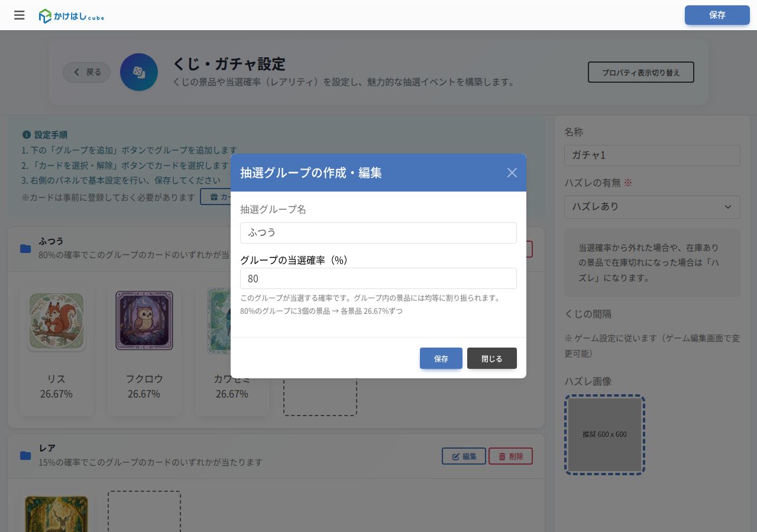The height and width of the screenshot is (532, 757).
Task: Save the group in the dialog
Action: click(441, 358)
